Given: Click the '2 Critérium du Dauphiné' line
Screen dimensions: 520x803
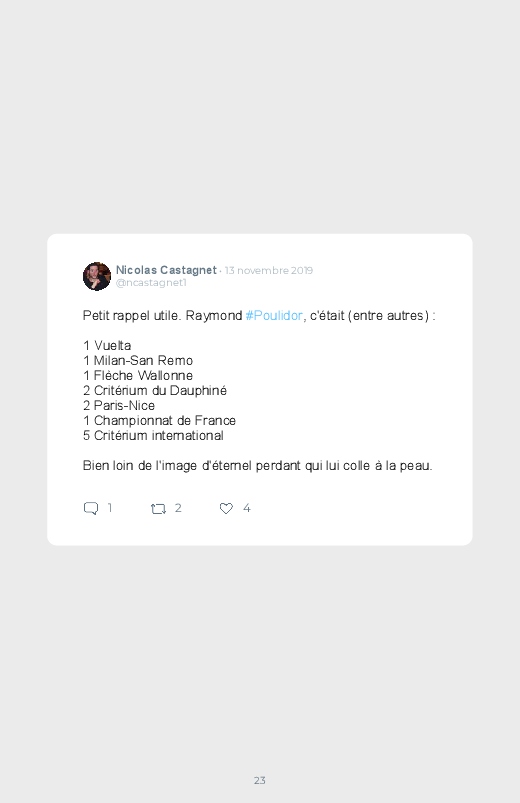Looking at the screenshot, I should pyautogui.click(x=155, y=391).
